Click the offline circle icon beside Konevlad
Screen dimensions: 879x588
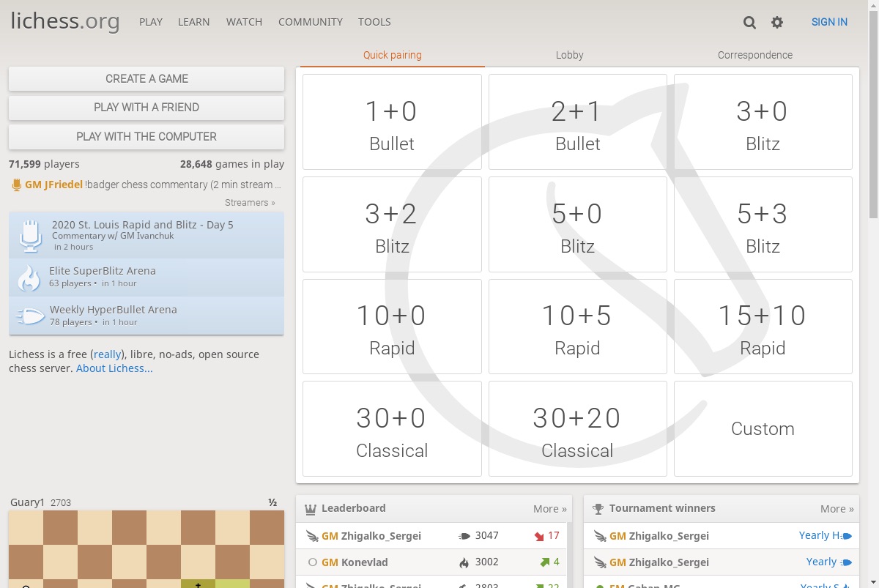click(313, 562)
